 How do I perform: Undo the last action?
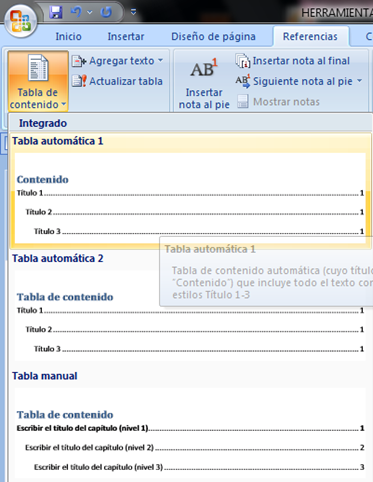[x=76, y=12]
